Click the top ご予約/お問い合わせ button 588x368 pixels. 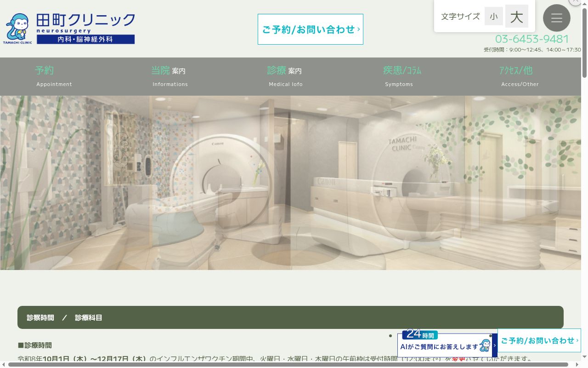click(311, 29)
